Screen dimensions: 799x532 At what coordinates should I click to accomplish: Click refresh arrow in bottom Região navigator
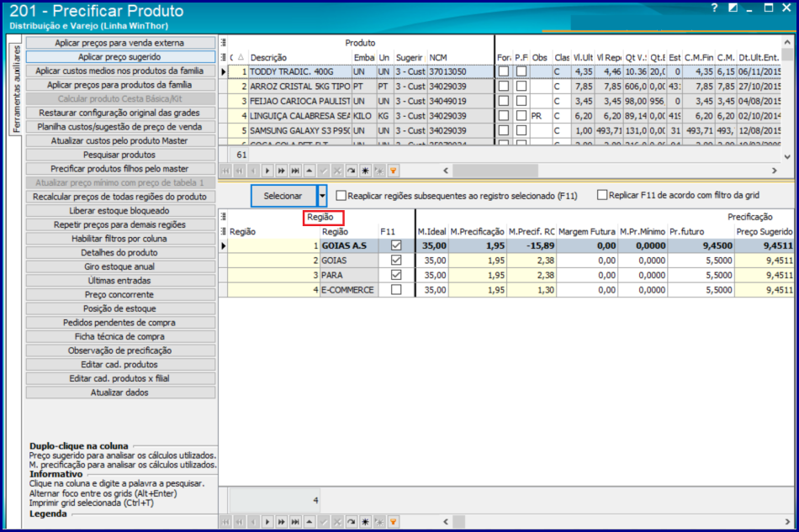(x=351, y=522)
